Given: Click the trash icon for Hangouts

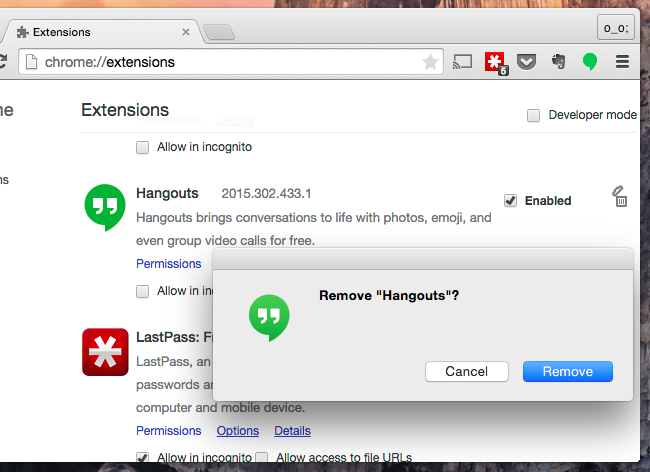Looking at the screenshot, I should 620,196.
